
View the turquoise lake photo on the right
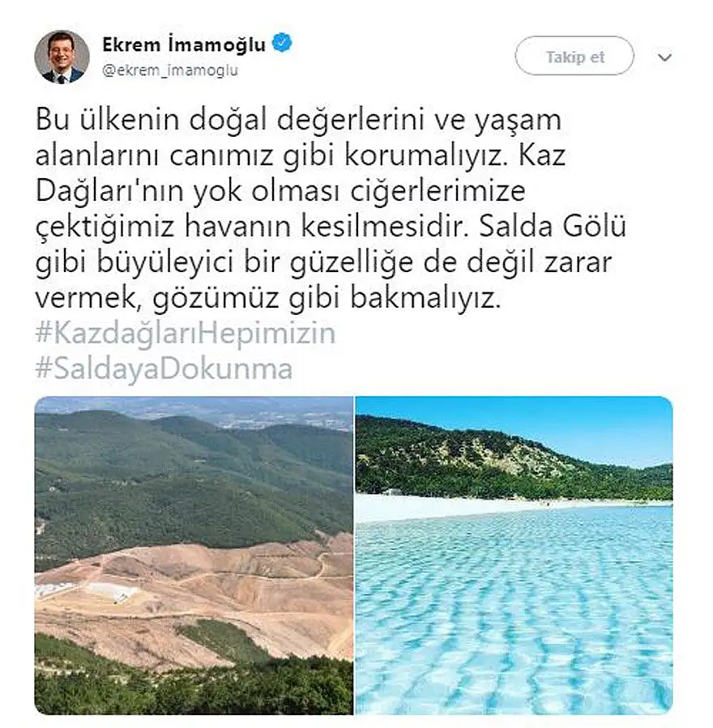click(514, 556)
